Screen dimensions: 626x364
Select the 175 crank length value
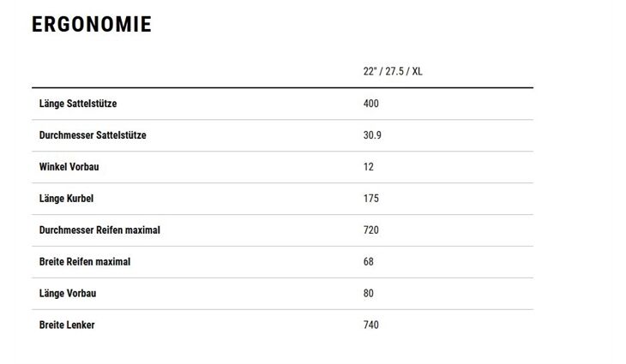371,198
